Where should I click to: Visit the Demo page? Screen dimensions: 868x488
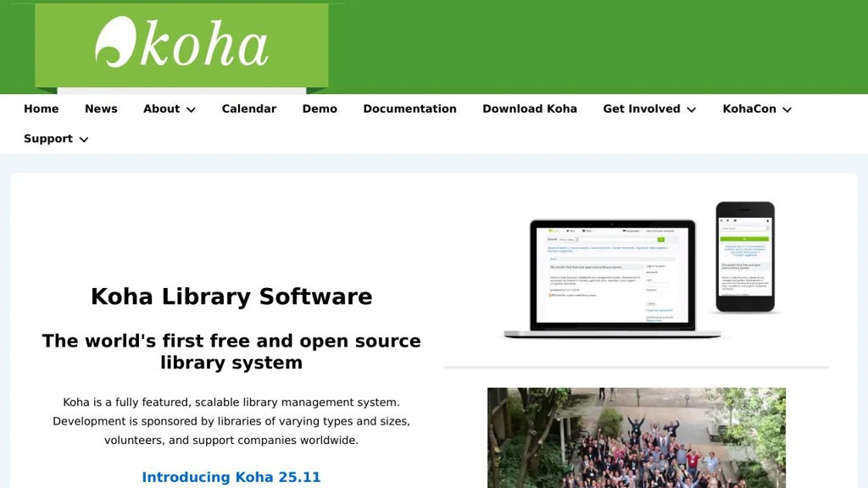coord(320,109)
